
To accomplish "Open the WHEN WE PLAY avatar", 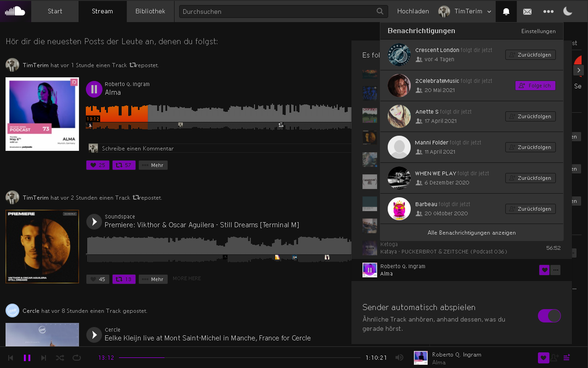I will (399, 178).
